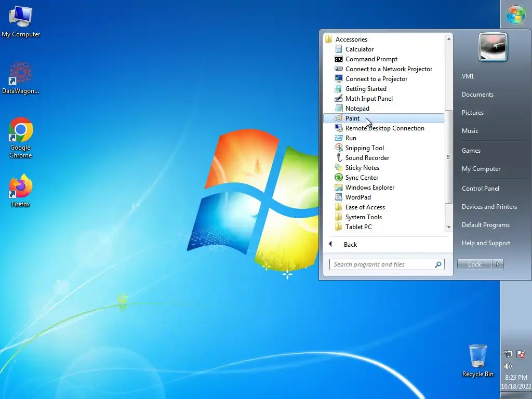Open Help and Support
Image resolution: width=532 pixels, height=399 pixels.
[486, 243]
